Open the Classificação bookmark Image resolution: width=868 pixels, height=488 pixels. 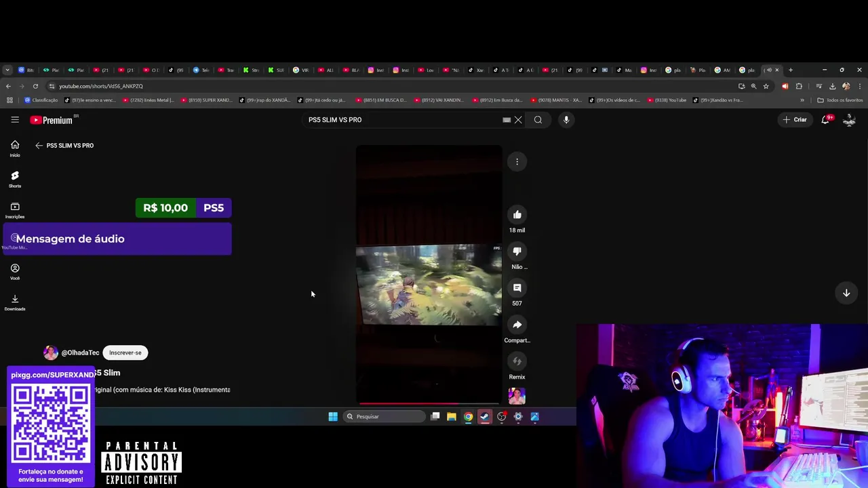pos(40,100)
